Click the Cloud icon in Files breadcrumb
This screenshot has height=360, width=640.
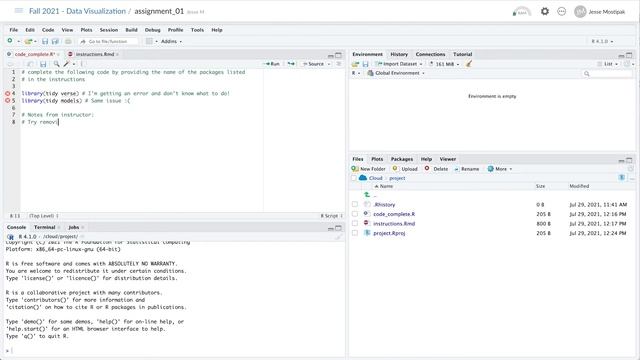tap(363, 178)
